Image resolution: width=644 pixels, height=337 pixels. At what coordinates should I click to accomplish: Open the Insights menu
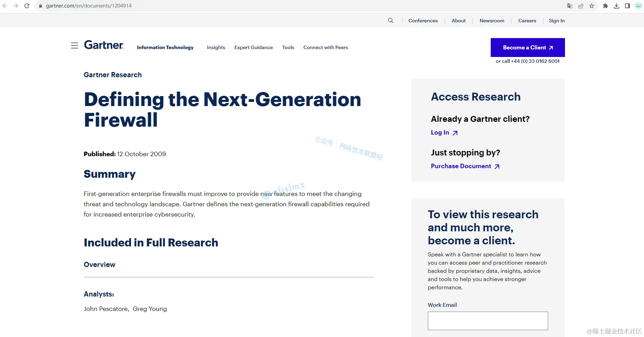click(216, 47)
